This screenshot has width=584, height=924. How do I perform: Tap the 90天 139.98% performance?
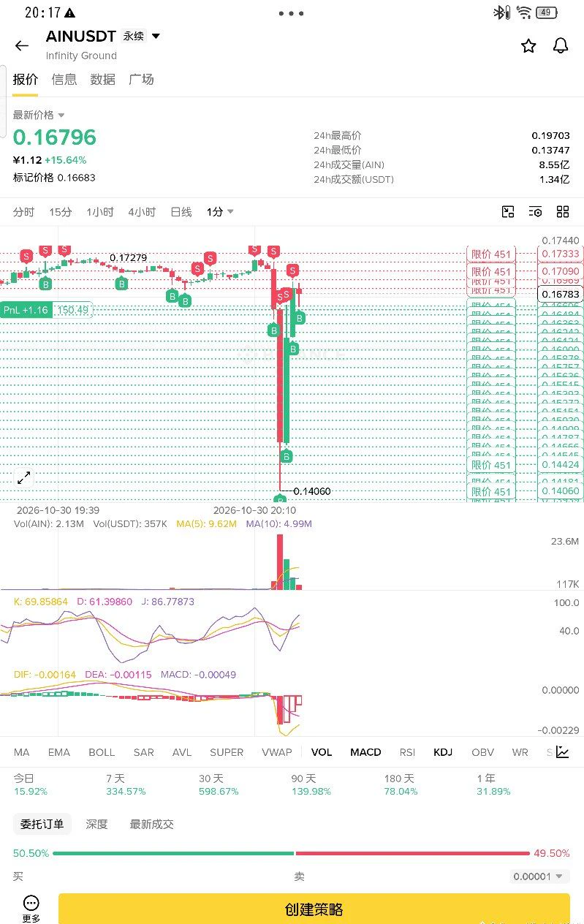tap(311, 785)
